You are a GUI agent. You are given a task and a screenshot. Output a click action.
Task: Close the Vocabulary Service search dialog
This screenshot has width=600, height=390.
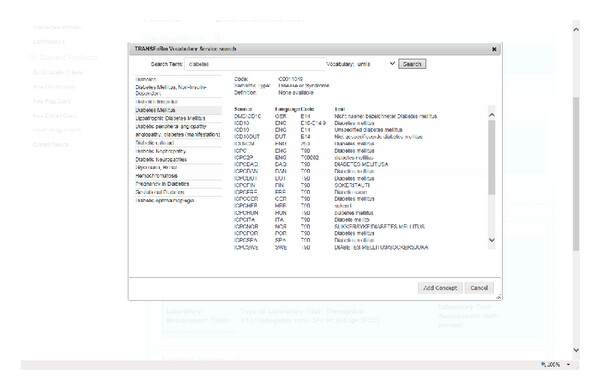(494, 49)
